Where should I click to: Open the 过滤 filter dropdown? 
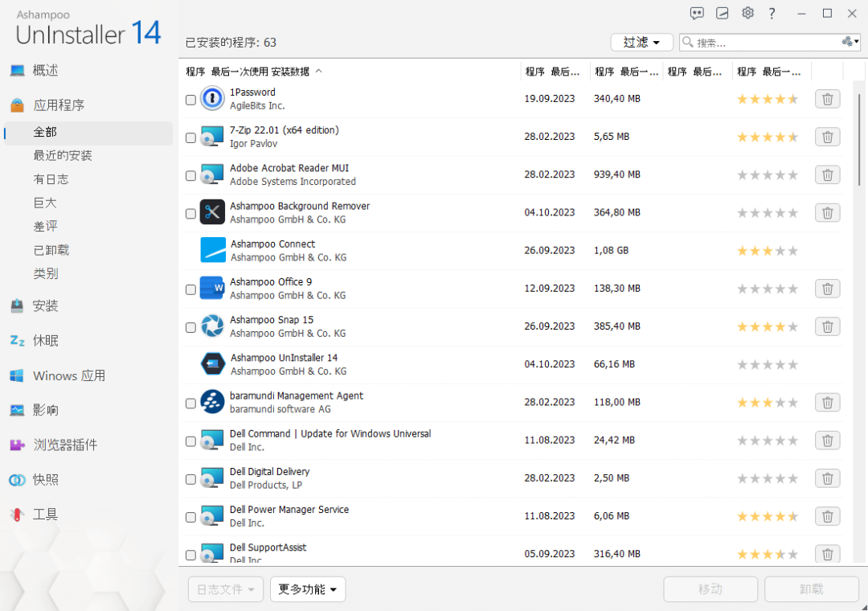click(641, 42)
